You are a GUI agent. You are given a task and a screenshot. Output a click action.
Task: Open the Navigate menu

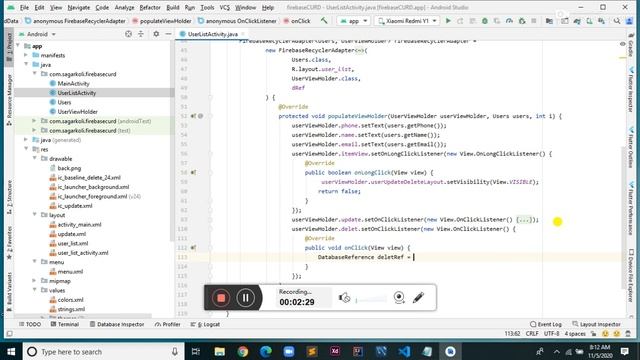click(x=78, y=7)
